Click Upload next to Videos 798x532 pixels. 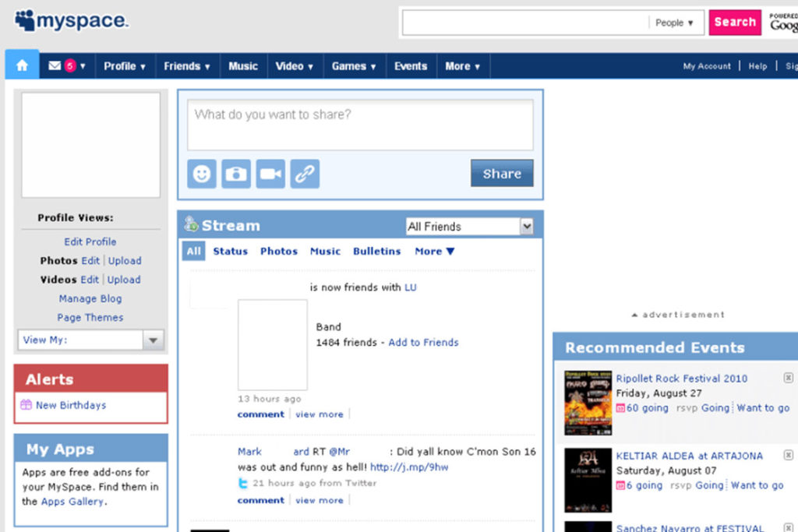click(124, 280)
